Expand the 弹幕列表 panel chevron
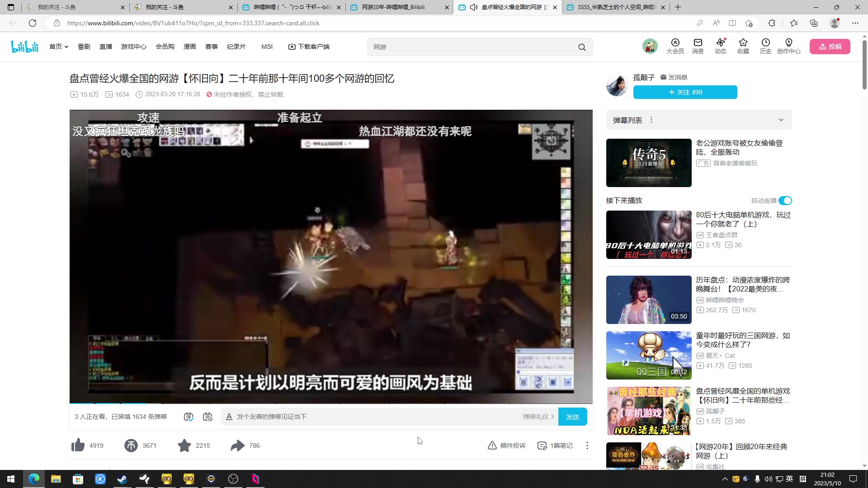 pyautogui.click(x=781, y=120)
